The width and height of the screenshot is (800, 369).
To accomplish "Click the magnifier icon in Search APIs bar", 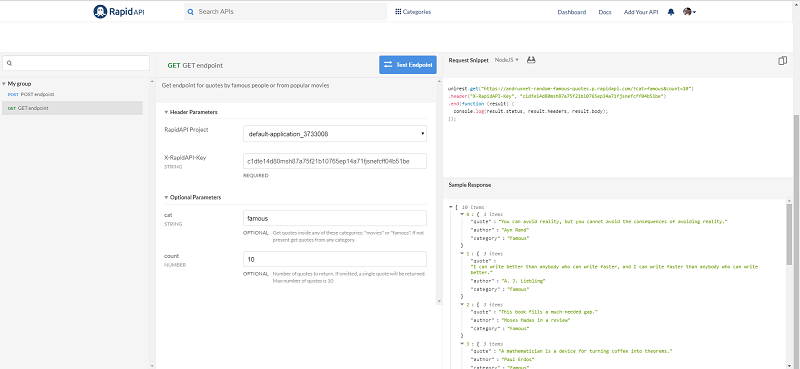I will pyautogui.click(x=191, y=12).
